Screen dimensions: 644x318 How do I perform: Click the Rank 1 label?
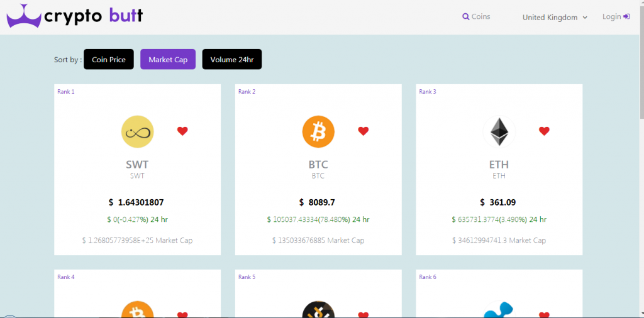click(x=65, y=92)
